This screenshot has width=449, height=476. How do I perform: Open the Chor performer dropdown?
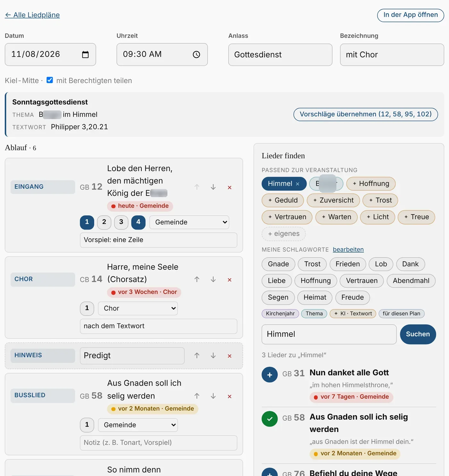pyautogui.click(x=138, y=308)
